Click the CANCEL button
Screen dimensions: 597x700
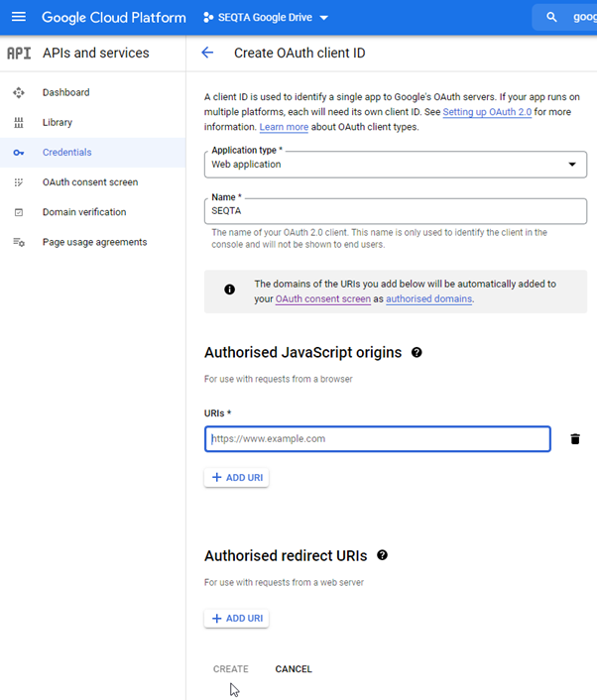pos(294,668)
